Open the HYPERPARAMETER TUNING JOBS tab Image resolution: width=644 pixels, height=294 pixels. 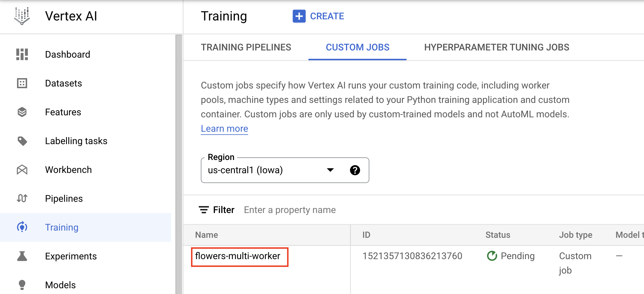pyautogui.click(x=497, y=47)
